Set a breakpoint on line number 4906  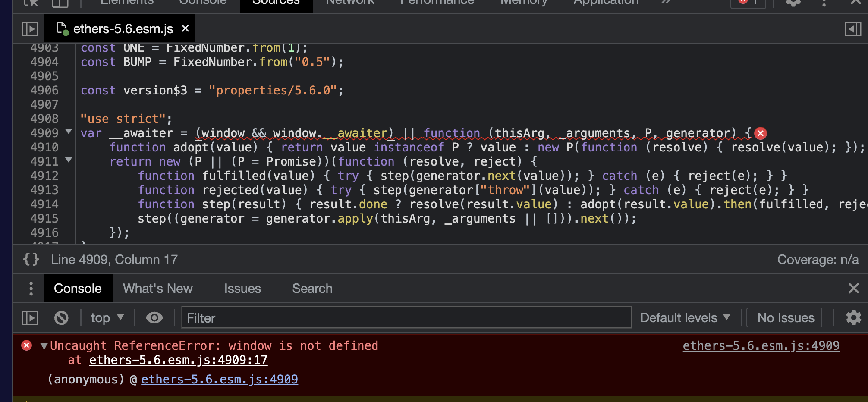(x=44, y=91)
